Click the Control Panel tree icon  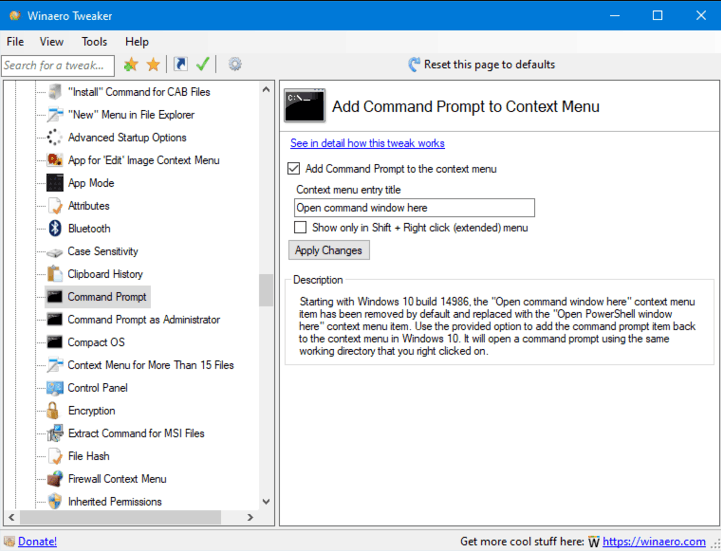point(55,388)
